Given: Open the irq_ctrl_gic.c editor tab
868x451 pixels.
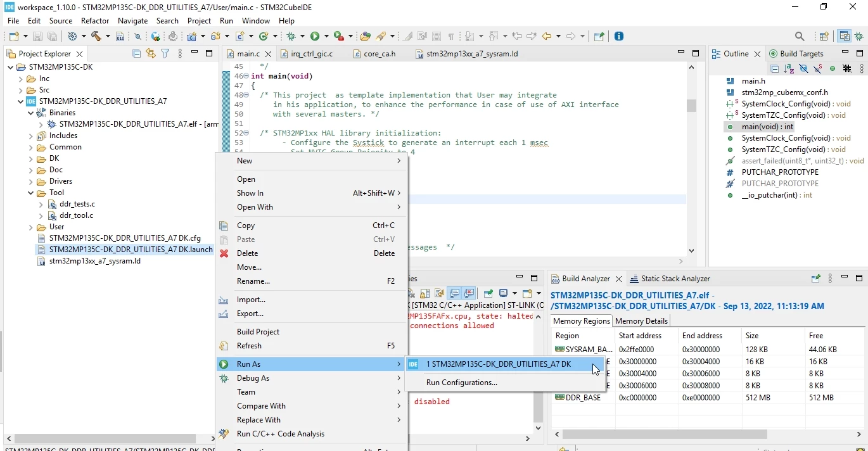Looking at the screenshot, I should point(306,54).
